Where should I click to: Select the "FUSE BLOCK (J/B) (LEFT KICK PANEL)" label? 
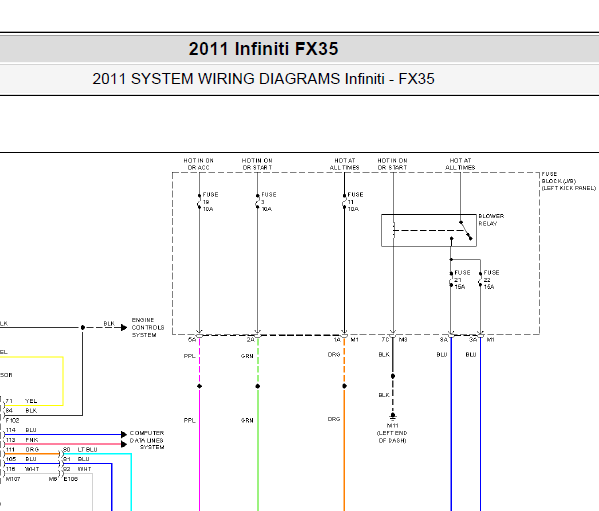[568, 181]
